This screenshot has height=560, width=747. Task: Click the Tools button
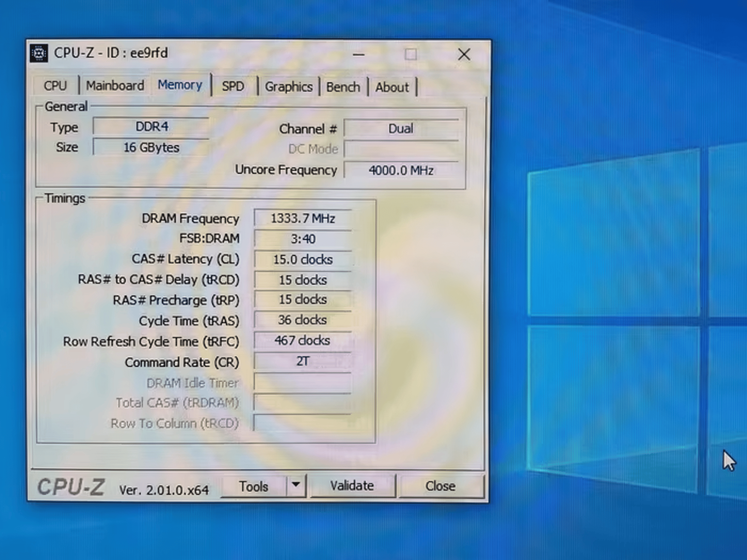[x=254, y=486]
